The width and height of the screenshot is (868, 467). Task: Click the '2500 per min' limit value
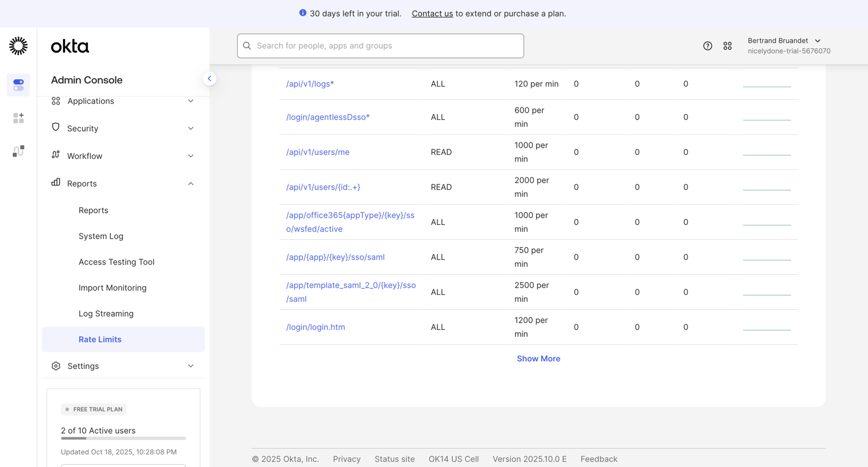[532, 292]
